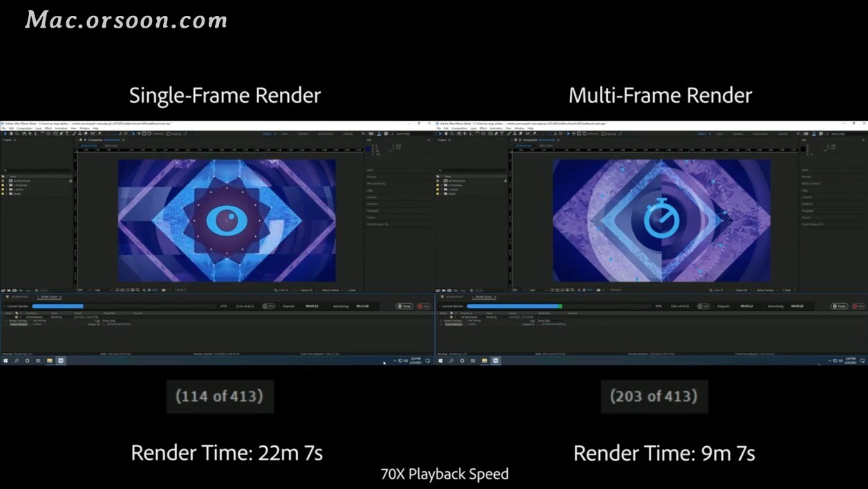Click taskbar search icon in Single-Frame window

[16, 361]
